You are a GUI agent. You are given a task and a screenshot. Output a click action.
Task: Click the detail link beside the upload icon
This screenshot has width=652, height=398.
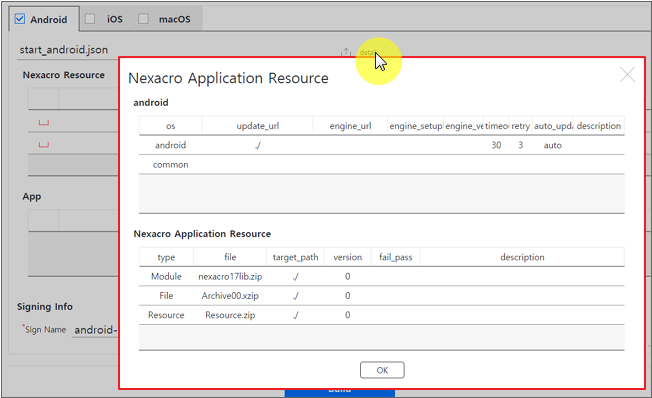tap(368, 52)
